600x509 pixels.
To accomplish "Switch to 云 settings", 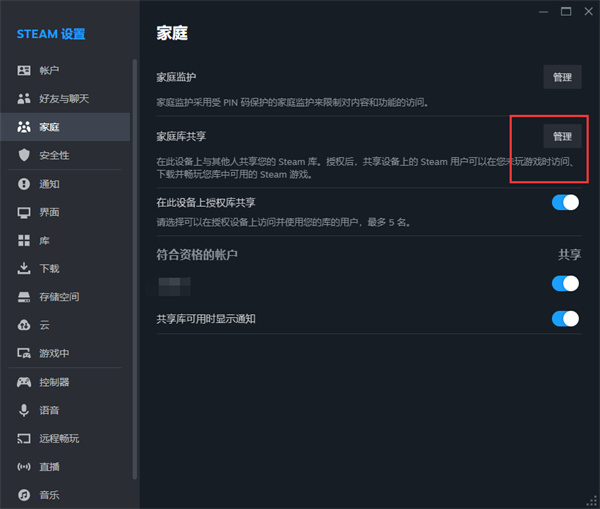I will [65, 325].
